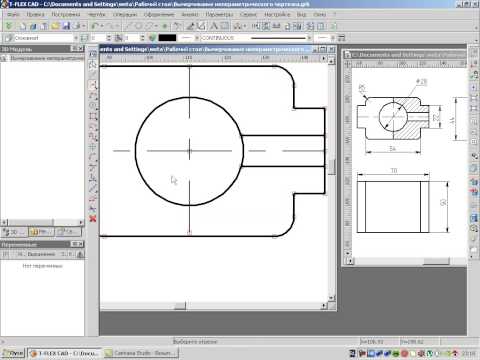Select the Text 'A' tool icon
Image resolution: width=480 pixels, height=360 pixels.
tap(214, 26)
